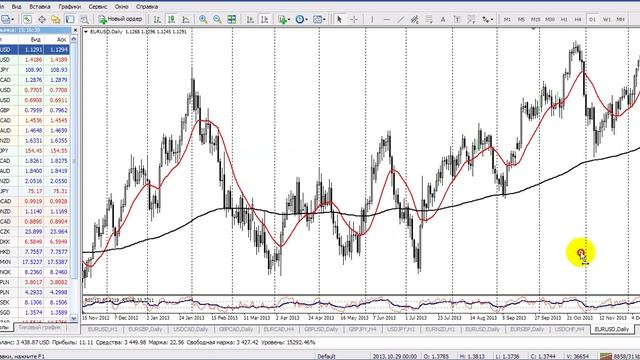Switch timeframe to M5

(x=521, y=19)
